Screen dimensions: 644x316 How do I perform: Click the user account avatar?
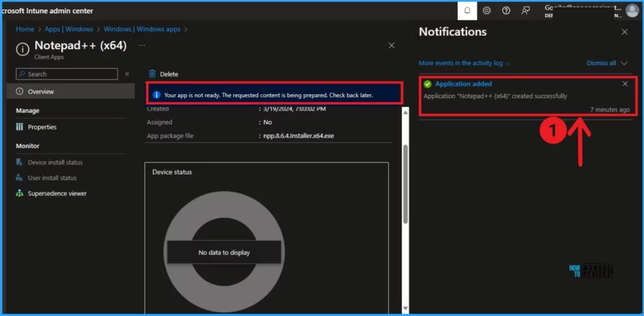(632, 11)
